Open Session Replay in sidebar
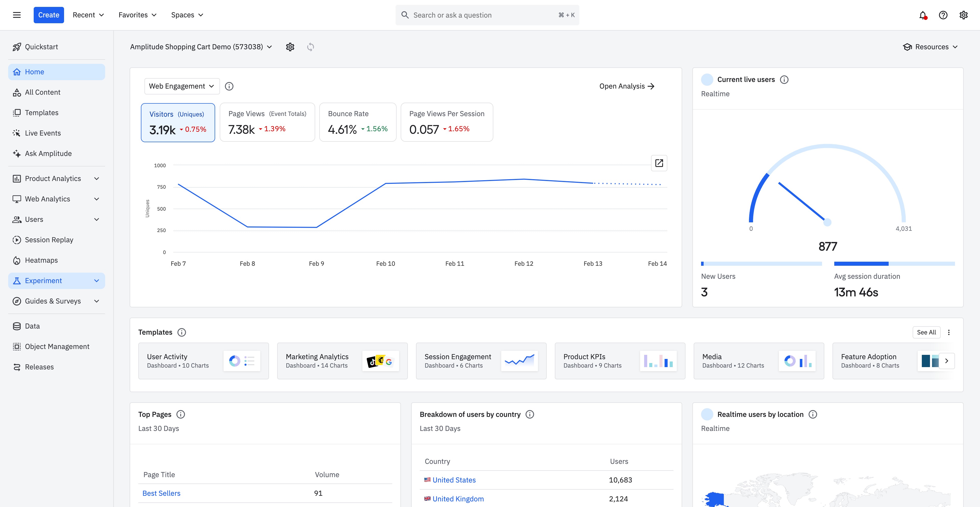This screenshot has height=507, width=980. [x=49, y=240]
